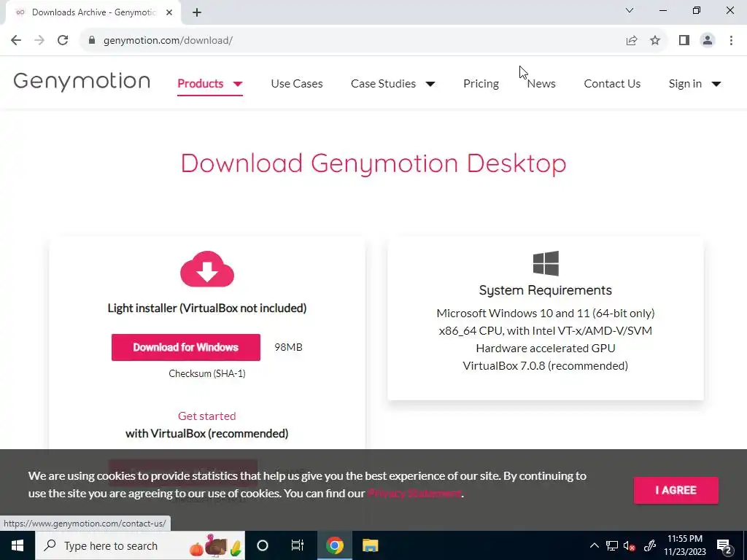Click the lock icon in address bar
Screen dimensions: 747x560
tap(91, 40)
